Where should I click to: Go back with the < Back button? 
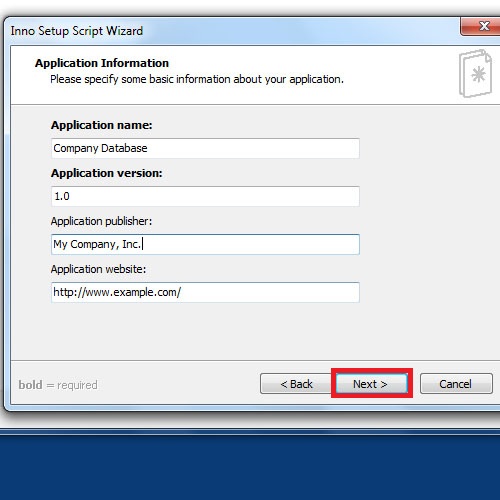(x=296, y=384)
